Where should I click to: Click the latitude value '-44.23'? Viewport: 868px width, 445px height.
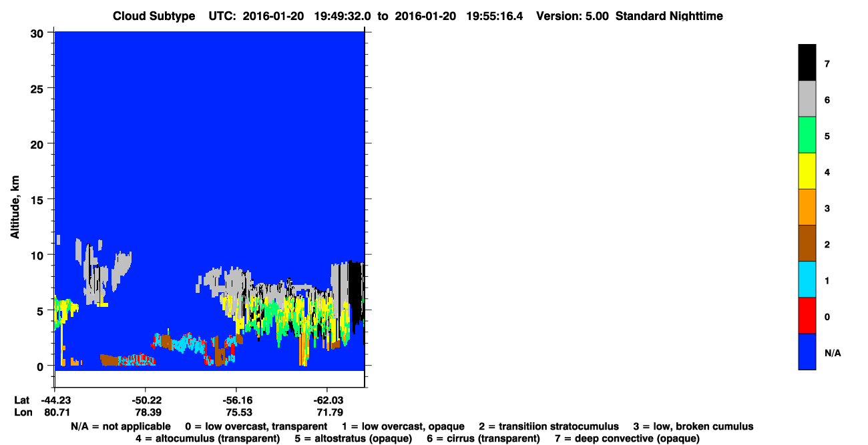(55, 400)
